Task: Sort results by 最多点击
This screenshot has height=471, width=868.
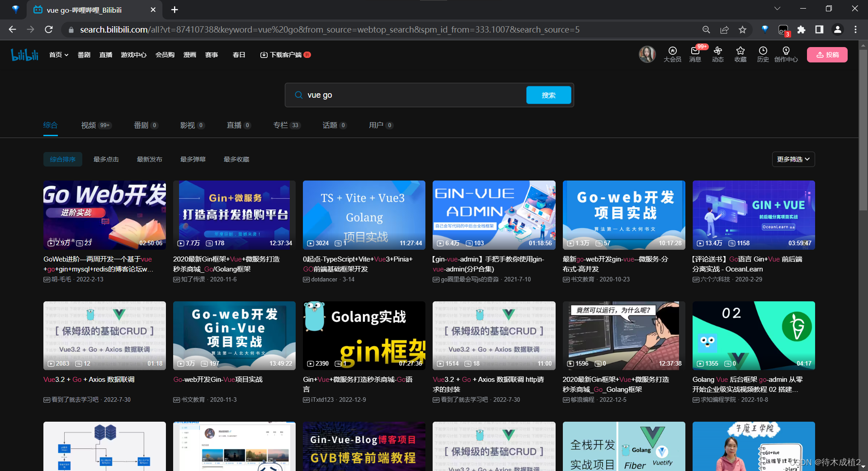Action: (x=106, y=159)
